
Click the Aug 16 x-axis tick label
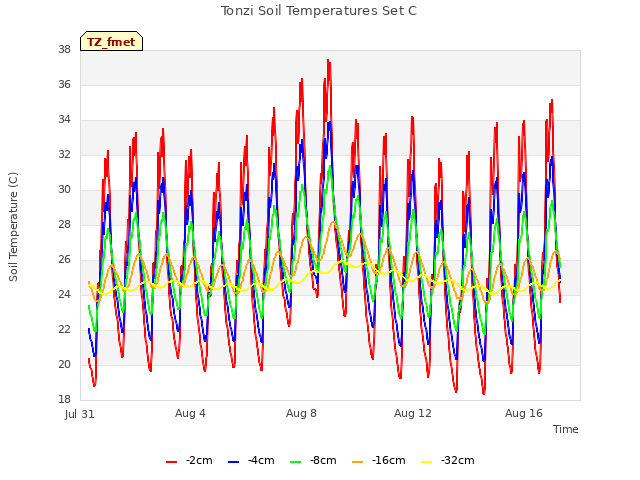(524, 413)
